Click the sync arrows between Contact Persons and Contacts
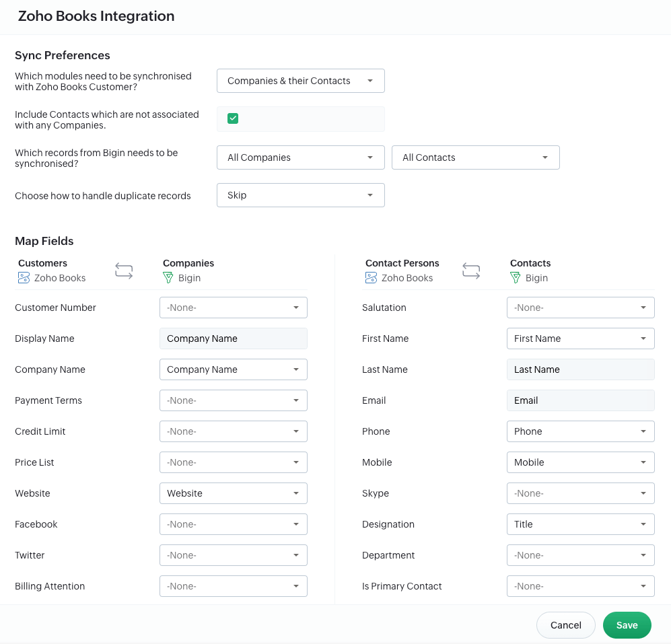This screenshot has height=644, width=671. click(x=471, y=271)
